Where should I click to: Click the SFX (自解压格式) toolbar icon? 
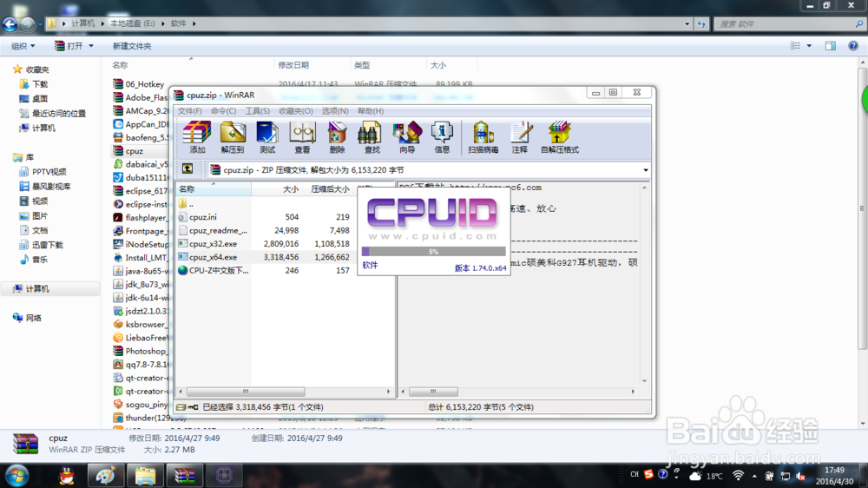(560, 137)
